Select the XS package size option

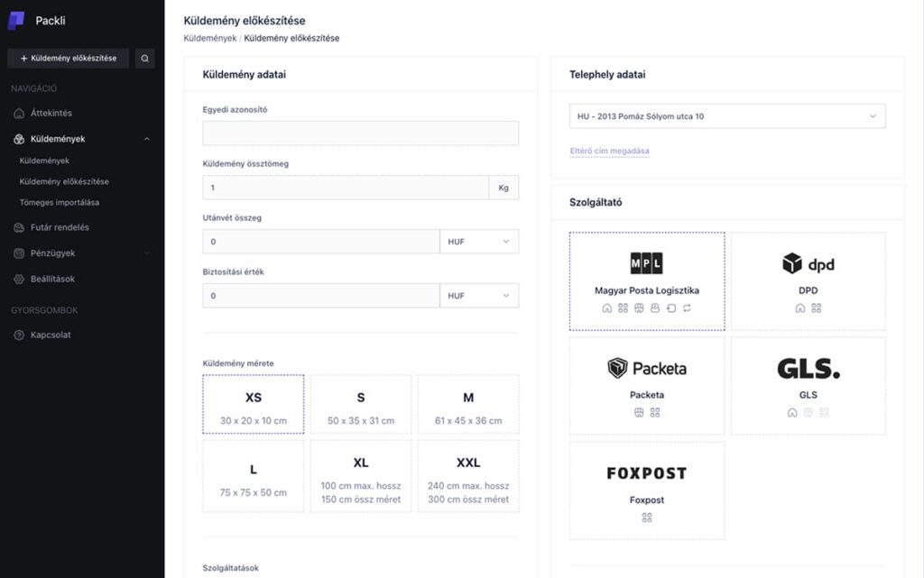(x=254, y=406)
